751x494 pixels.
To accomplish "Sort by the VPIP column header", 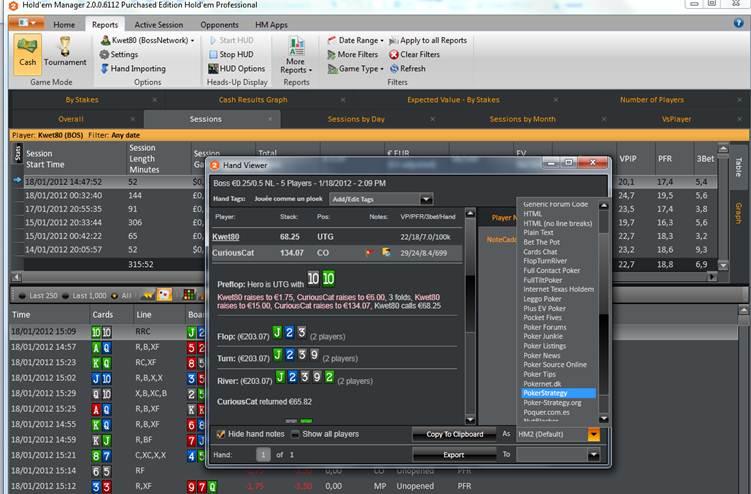I will (627, 159).
